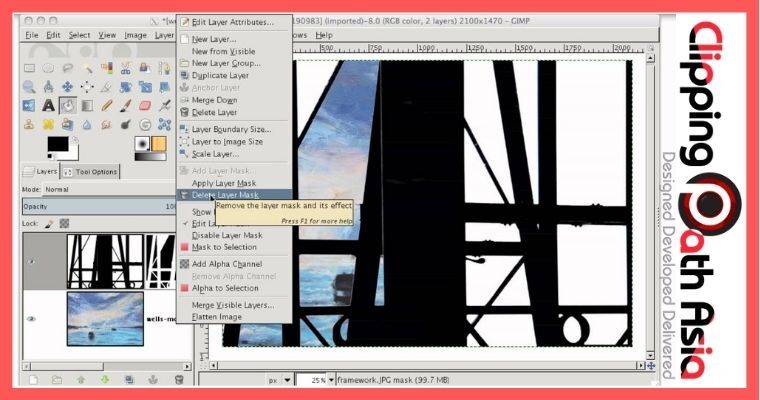
Task: Select the Measure compass tool
Action: (48, 87)
